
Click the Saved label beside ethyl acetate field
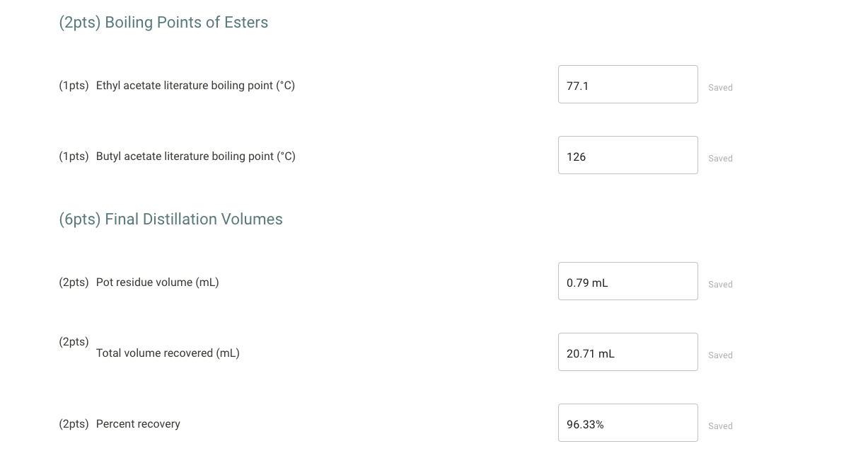click(720, 87)
